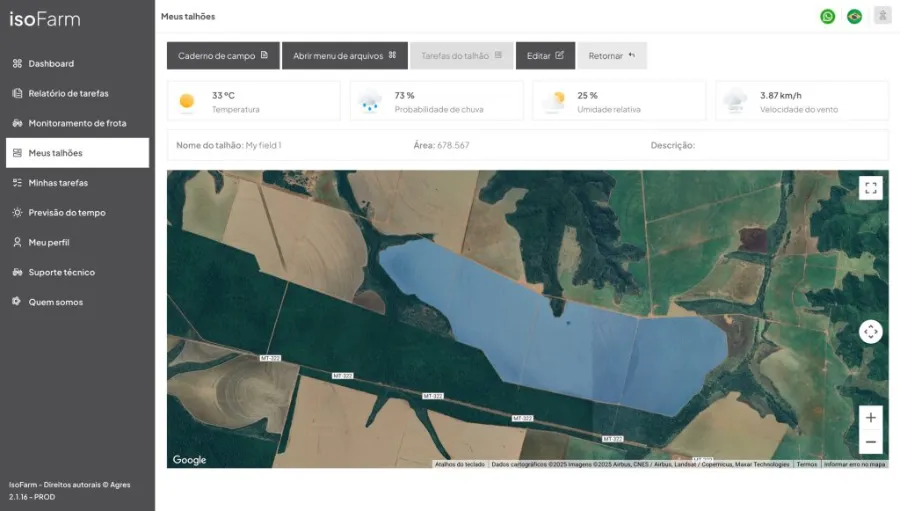
Task: Click Abrir menu de arquivos button
Action: 345,56
